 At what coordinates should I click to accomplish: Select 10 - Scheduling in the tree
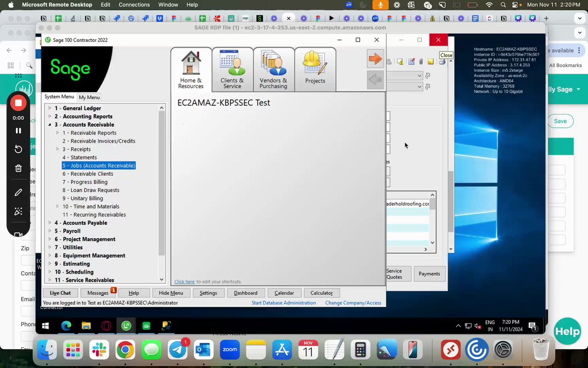74,272
